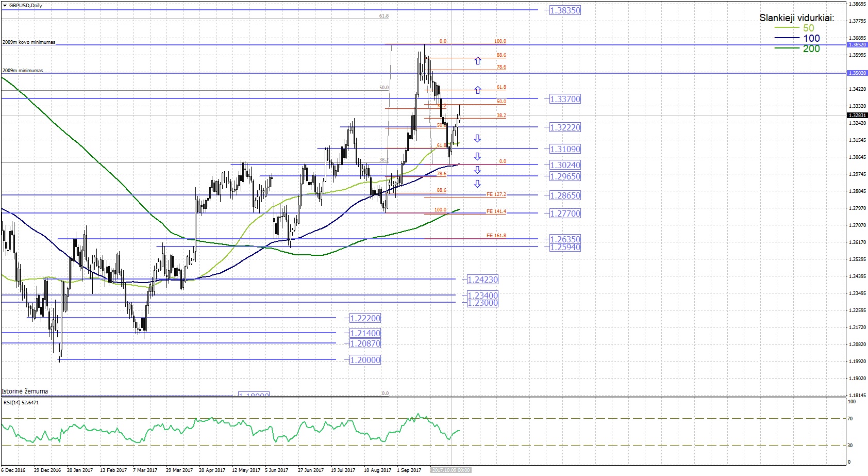Click the GBPUSD,Daily chart title triangle
The width and height of the screenshot is (868, 476).
pyautogui.click(x=5, y=5)
